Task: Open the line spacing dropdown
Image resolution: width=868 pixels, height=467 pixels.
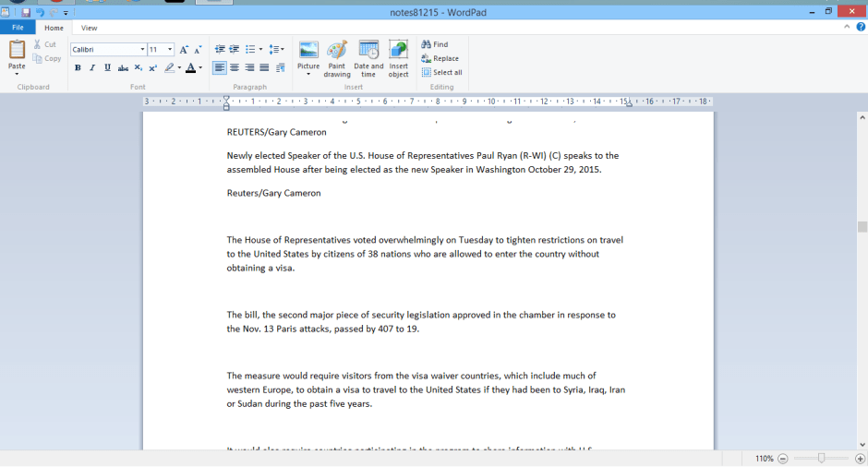Action: (277, 49)
